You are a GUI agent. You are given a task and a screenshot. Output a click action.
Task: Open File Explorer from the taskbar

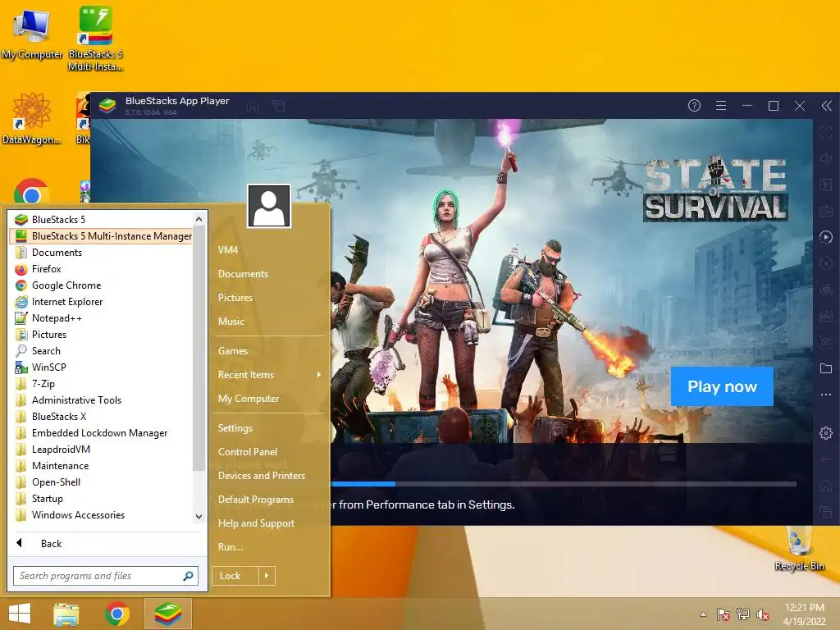click(x=66, y=614)
